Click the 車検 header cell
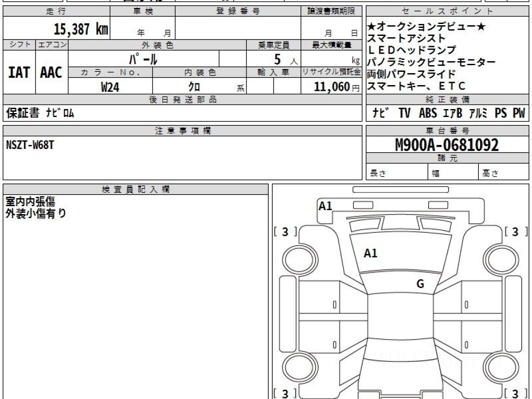532x399 pixels. pos(143,12)
